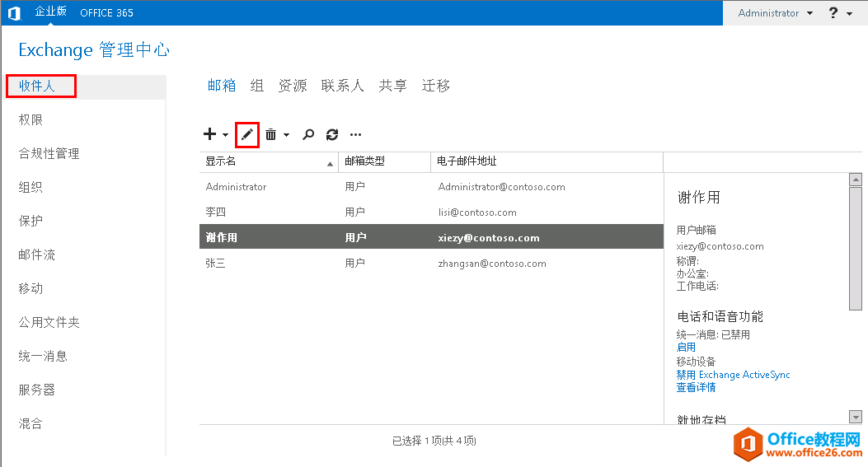Image resolution: width=868 pixels, height=467 pixels.
Task: Open 邮件流 in the left navigation
Action: click(x=37, y=255)
